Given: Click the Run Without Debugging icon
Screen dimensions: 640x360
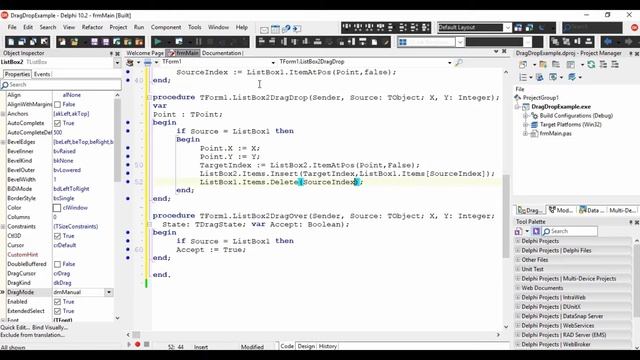Looking at the screenshot, I should tap(179, 42).
